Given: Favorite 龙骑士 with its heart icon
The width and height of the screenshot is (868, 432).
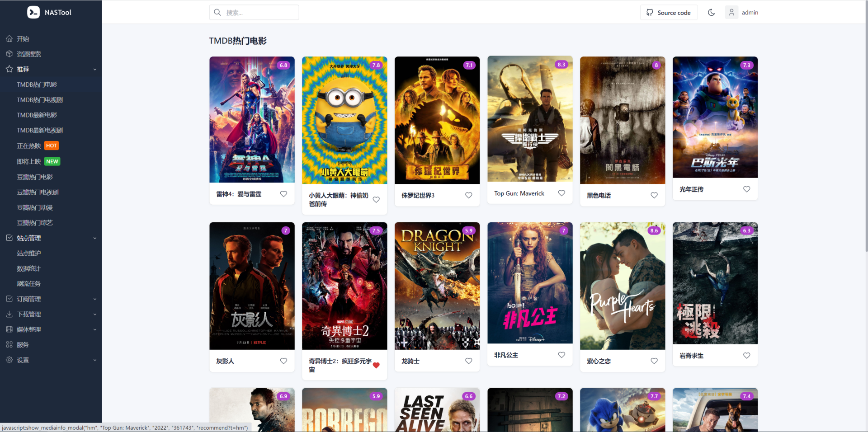Looking at the screenshot, I should 469,361.
